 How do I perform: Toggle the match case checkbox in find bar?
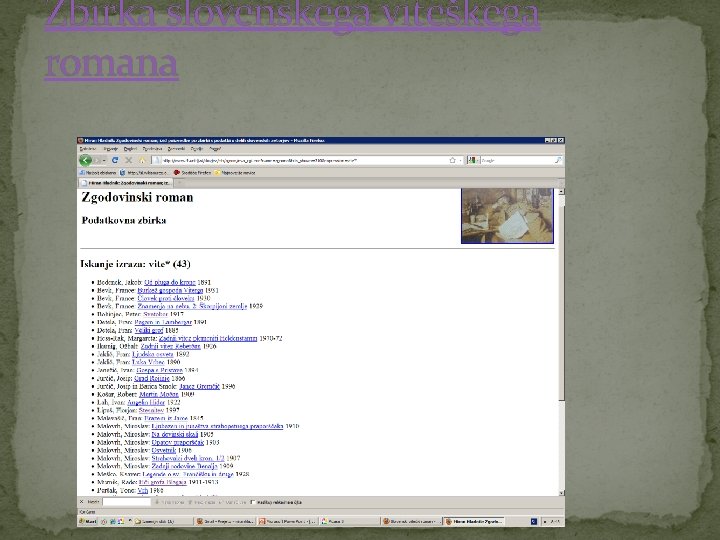click(253, 502)
